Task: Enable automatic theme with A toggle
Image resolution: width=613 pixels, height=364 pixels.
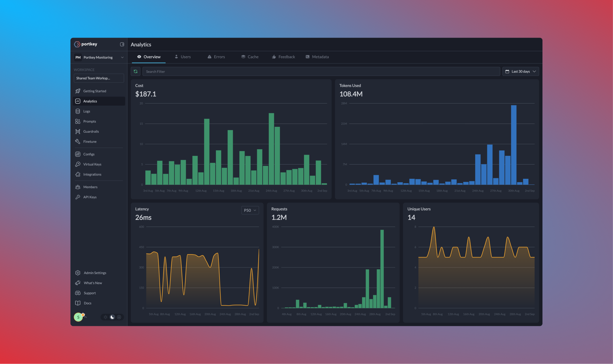Action: point(119,317)
